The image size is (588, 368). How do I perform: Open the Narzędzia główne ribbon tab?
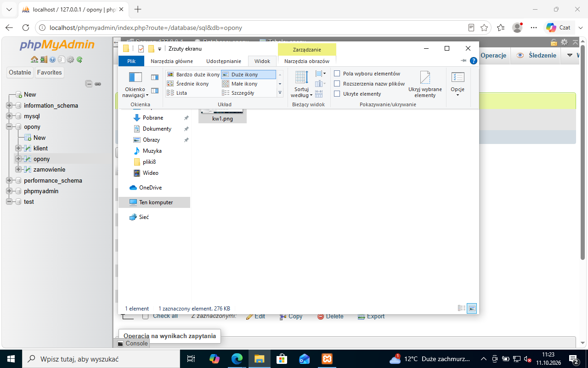click(172, 61)
